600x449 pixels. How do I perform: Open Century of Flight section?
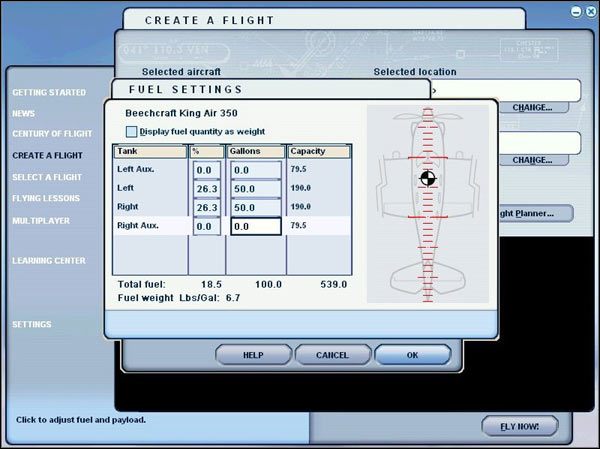[52, 134]
